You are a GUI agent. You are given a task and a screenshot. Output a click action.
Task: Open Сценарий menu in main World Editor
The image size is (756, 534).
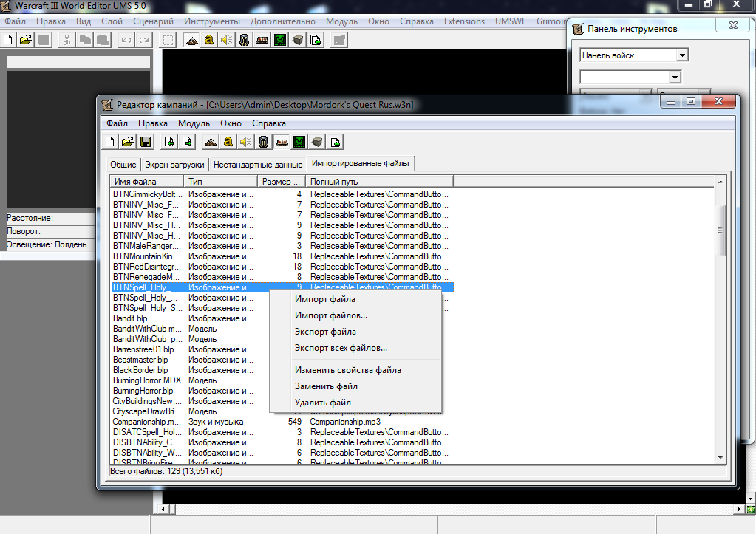coord(153,21)
